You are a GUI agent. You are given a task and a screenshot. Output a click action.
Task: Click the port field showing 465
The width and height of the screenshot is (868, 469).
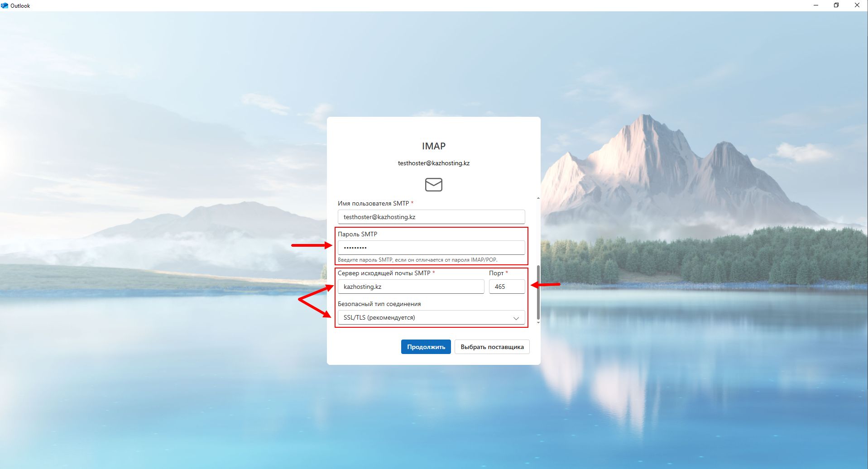(x=507, y=287)
